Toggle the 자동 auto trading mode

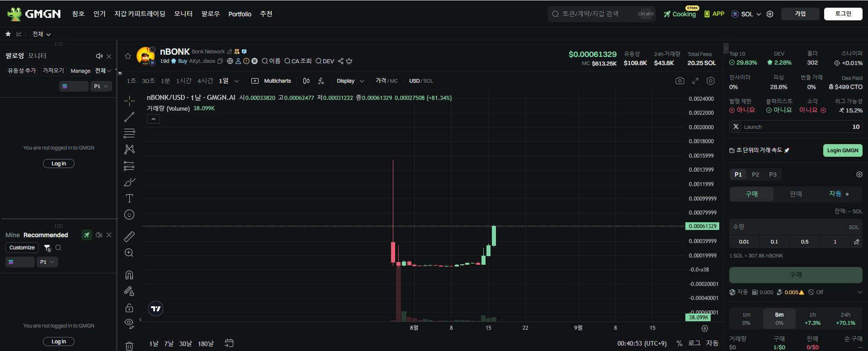pos(839,194)
